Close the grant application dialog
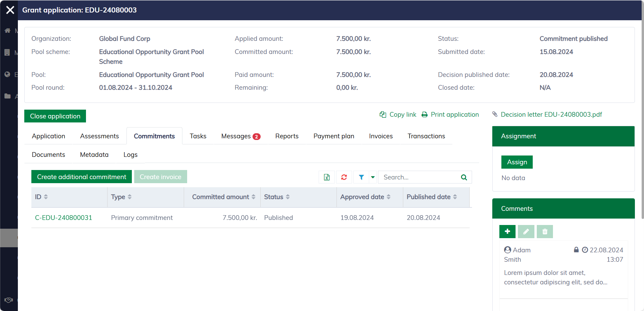Viewport: 644px width, 311px height. pos(10,10)
